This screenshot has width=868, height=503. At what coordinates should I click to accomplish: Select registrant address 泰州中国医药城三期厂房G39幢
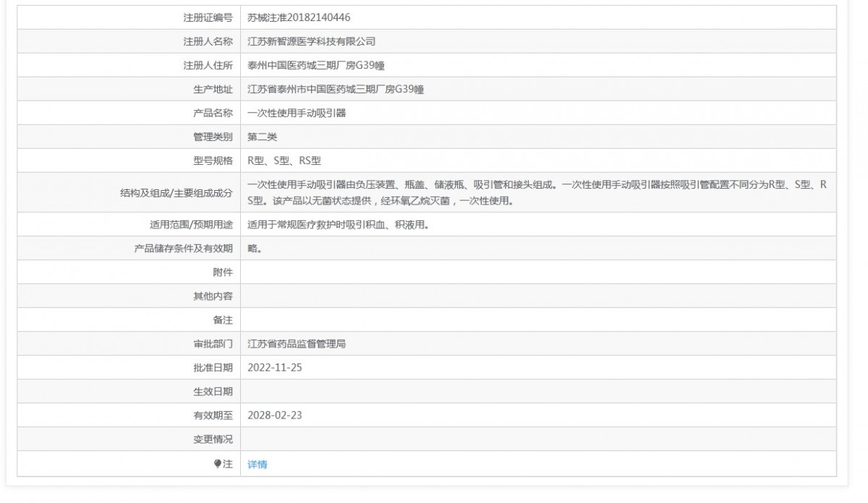(315, 65)
